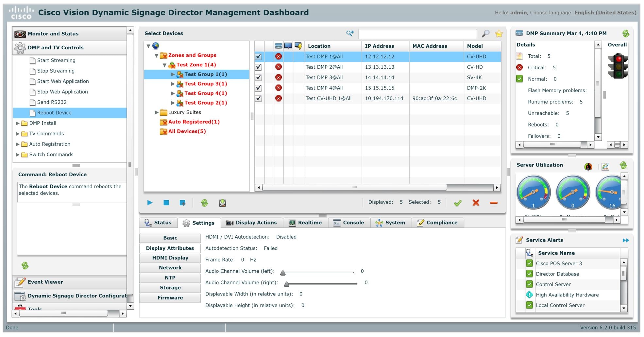The width and height of the screenshot is (644, 337).
Task: Uncheck the Test CV-UHD 1@All device
Action: tap(258, 98)
